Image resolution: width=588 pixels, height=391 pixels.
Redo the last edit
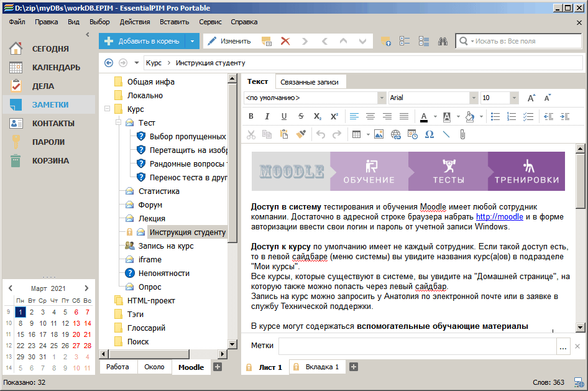pos(337,134)
